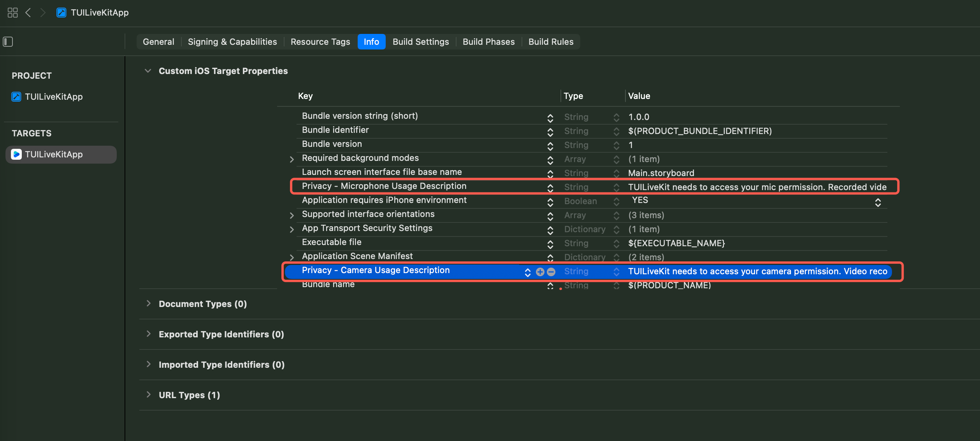Toggle the project/targets sidebar panel icon
This screenshot has height=441, width=980.
click(x=8, y=42)
